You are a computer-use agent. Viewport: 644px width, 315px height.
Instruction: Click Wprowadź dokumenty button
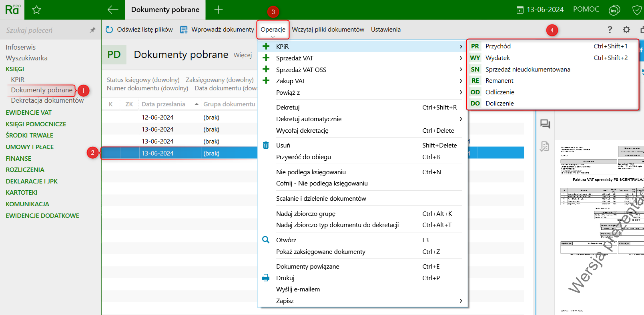pos(217,30)
